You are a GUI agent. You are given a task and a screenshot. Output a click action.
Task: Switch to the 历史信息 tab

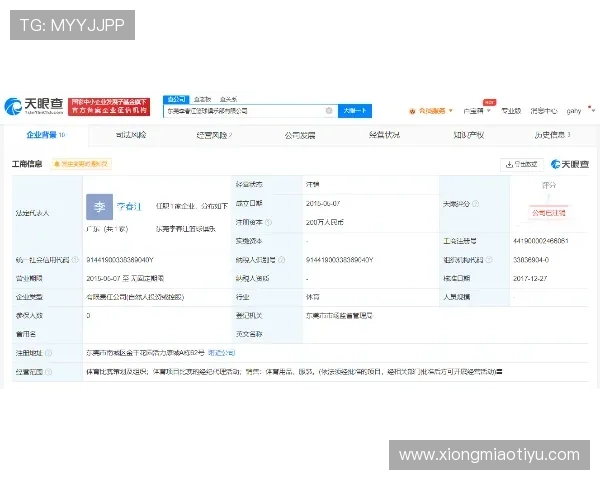click(552, 135)
